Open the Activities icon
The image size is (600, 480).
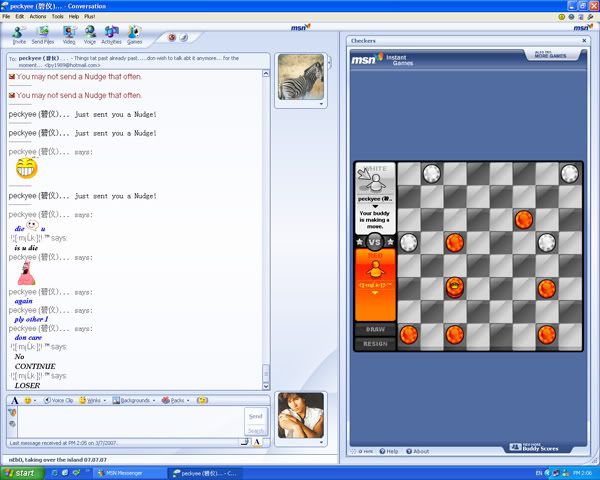tap(111, 35)
